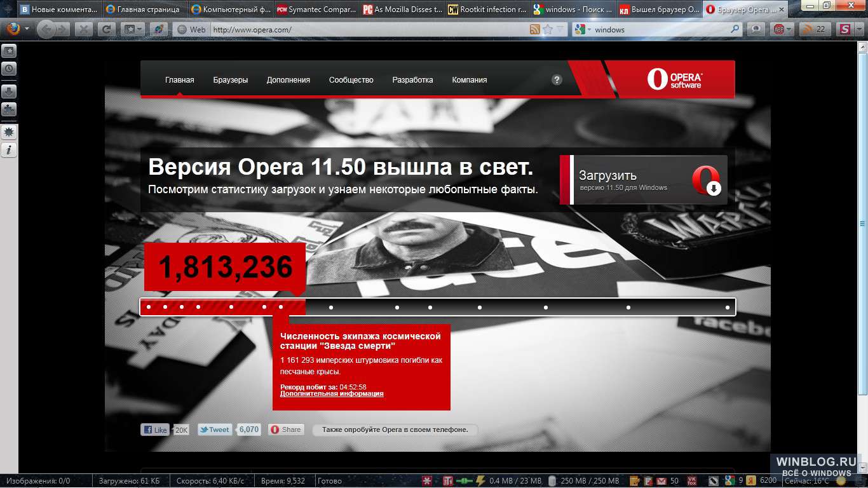
Task: Click the address bar with http://www.opera.com/
Action: click(369, 29)
